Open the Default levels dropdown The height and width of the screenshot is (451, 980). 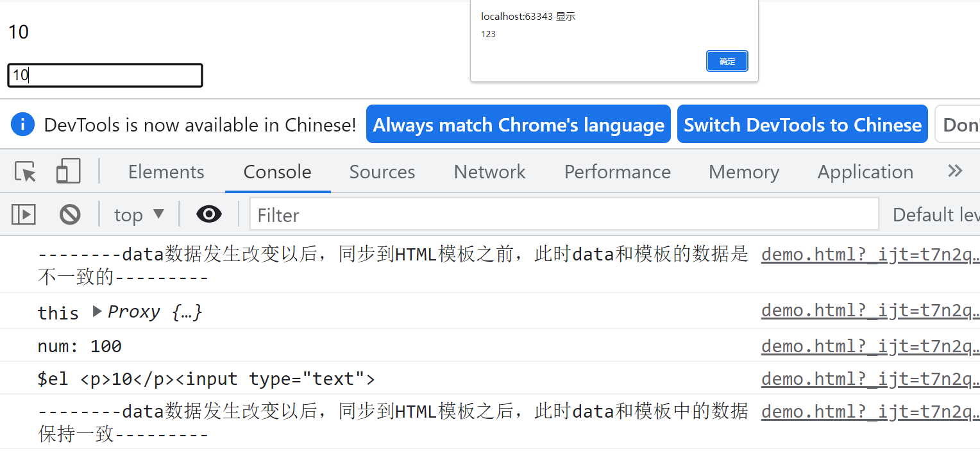[x=936, y=215]
